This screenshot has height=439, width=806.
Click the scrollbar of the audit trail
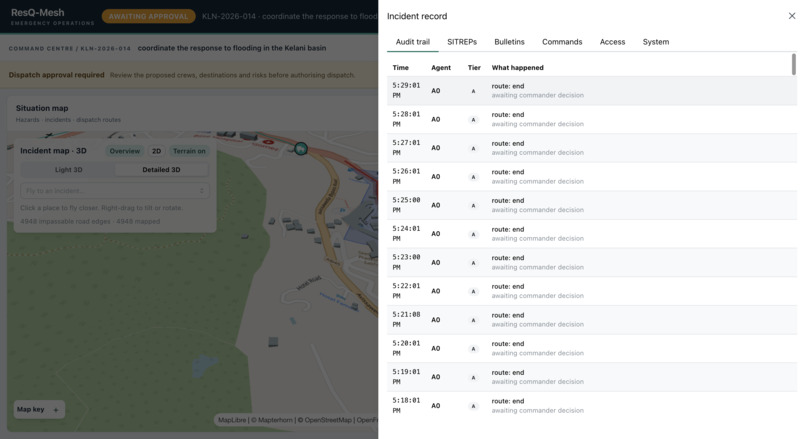tap(794, 64)
